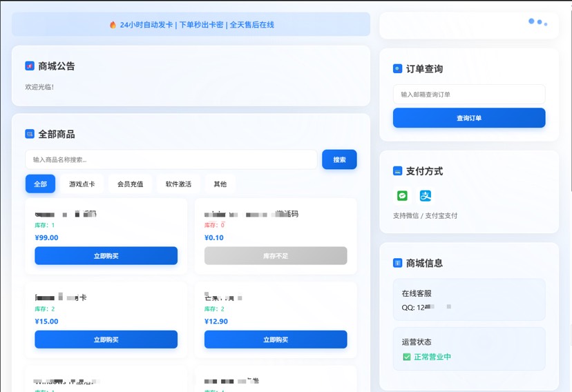Viewport: 572px width, 392px height.
Task: Focus the product name search field
Action: click(171, 159)
